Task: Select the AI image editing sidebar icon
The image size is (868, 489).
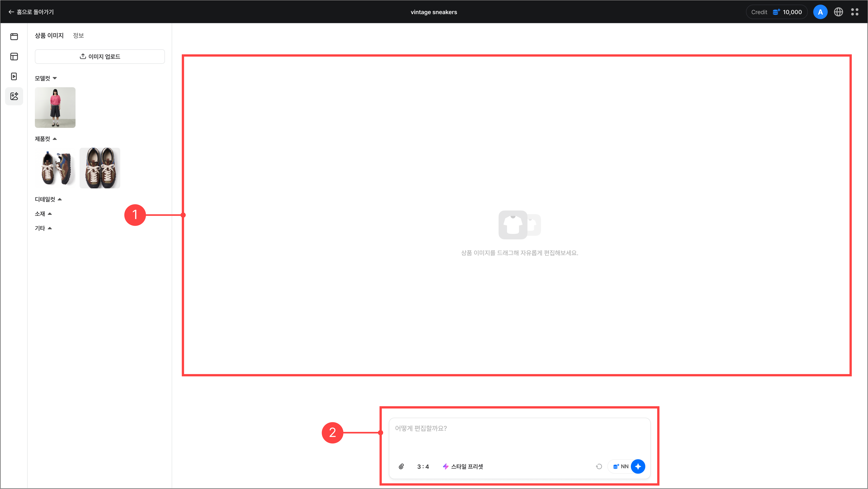Action: [x=14, y=96]
